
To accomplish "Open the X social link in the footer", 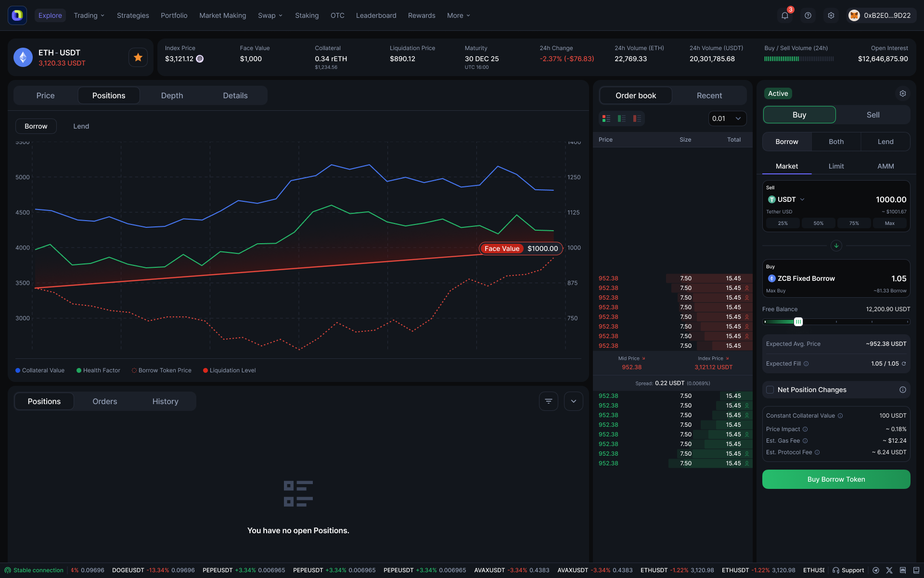I will coord(889,570).
